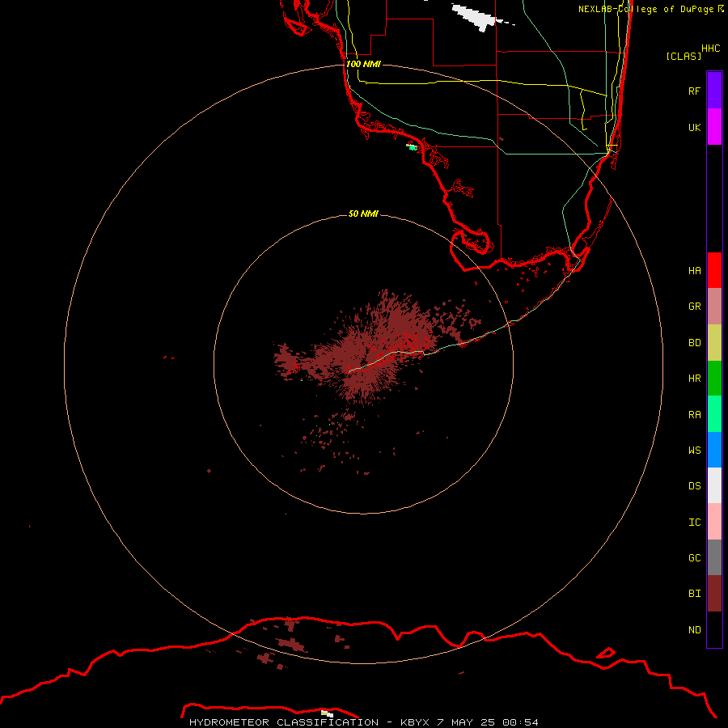Click the green rain echo on Gulf coast
Screen dimensions: 728x728
(413, 147)
